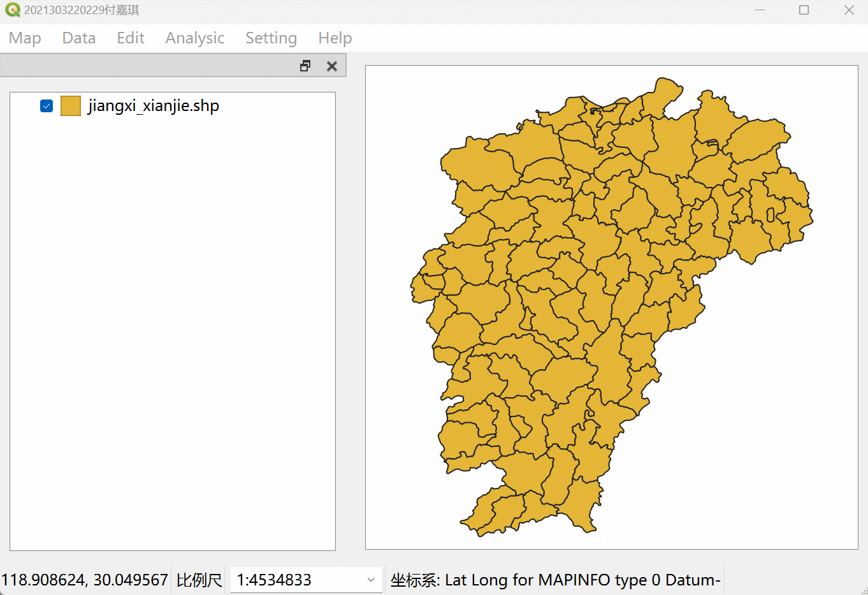
Task: Maximize the application window
Action: pyautogui.click(x=804, y=10)
